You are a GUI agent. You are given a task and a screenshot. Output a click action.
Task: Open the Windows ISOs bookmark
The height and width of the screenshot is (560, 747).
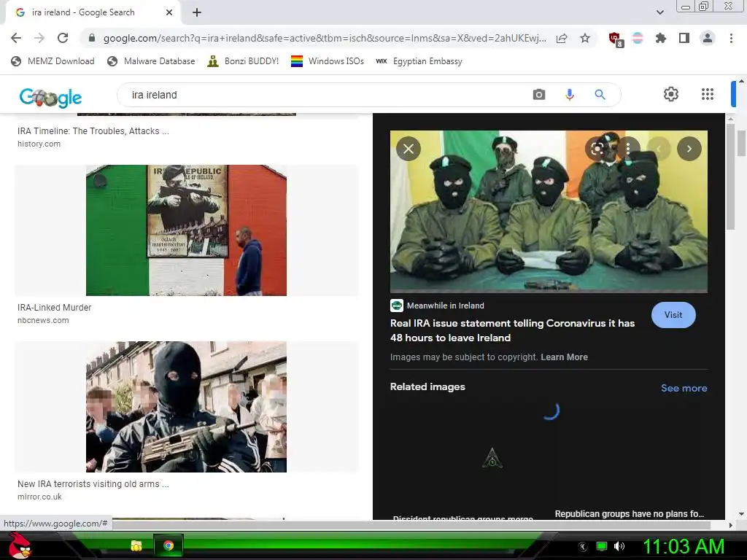pos(328,61)
